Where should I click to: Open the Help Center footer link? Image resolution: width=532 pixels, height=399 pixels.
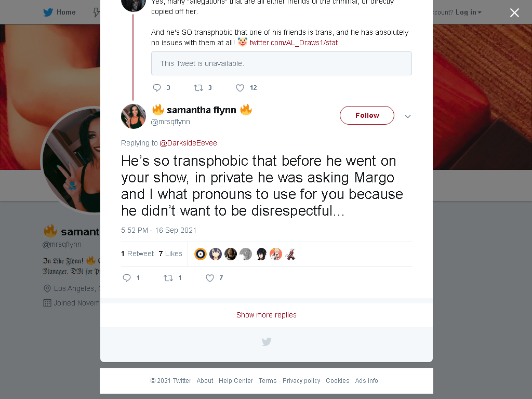pos(236,381)
